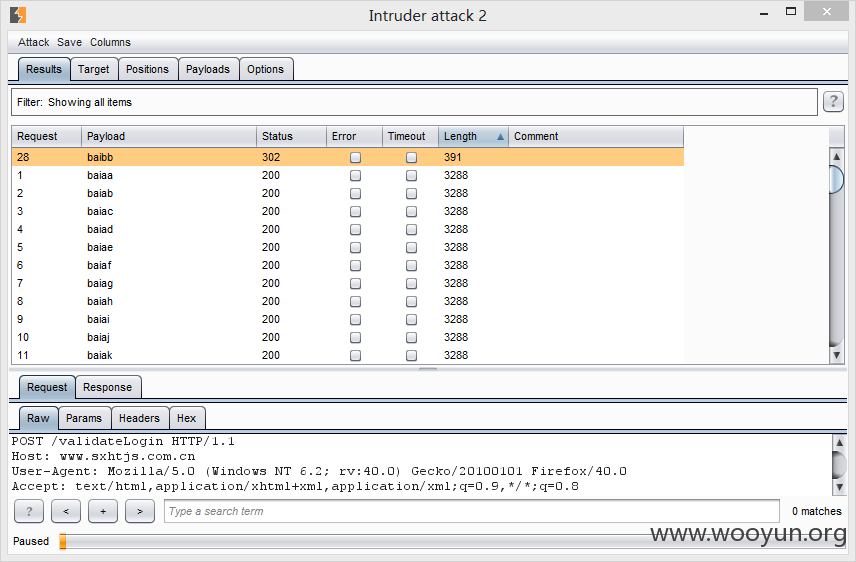This screenshot has height=562, width=856.
Task: Go to previous search match button
Action: (66, 512)
